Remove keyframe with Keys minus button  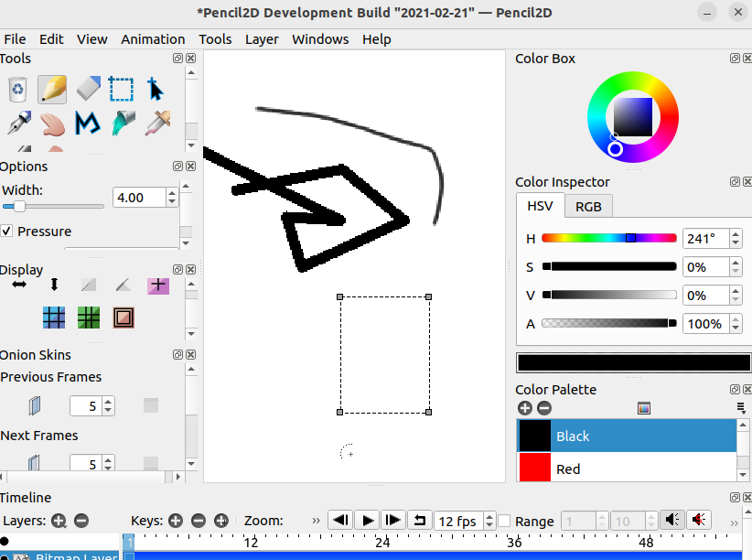[199, 521]
